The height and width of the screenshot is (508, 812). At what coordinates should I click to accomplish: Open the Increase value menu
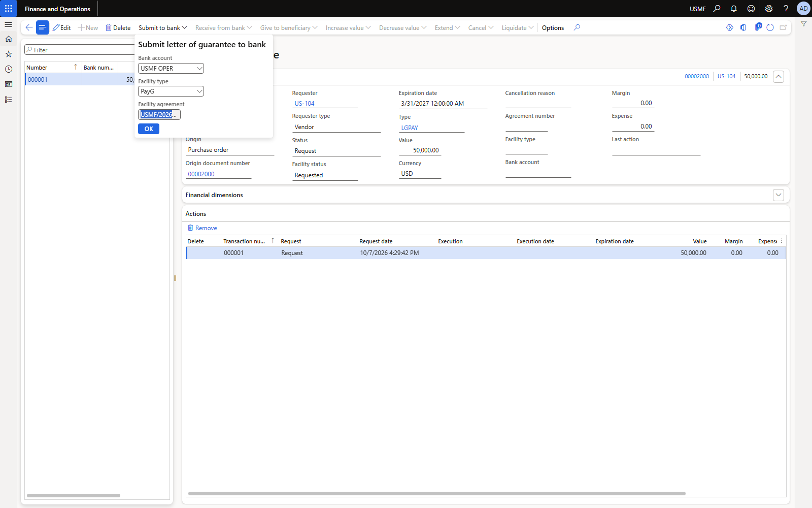[x=348, y=27]
